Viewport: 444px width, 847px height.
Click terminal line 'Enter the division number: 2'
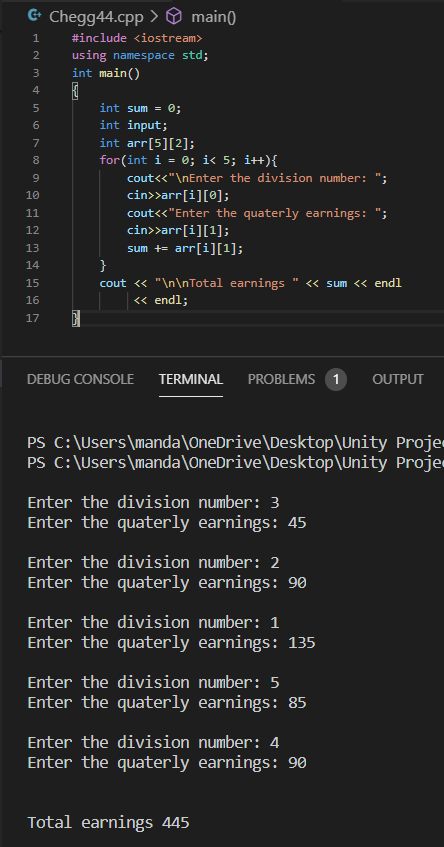[x=153, y=562]
